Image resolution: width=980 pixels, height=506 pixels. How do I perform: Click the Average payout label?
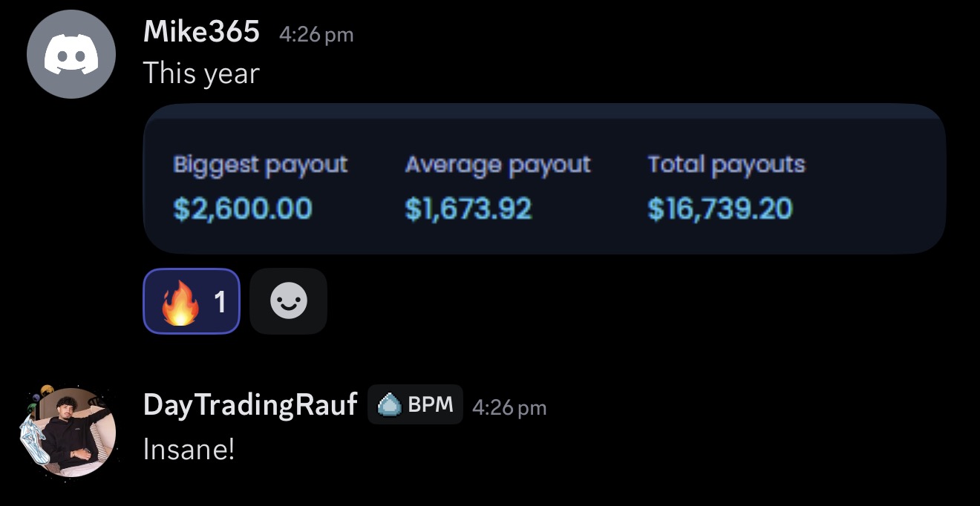coord(498,165)
